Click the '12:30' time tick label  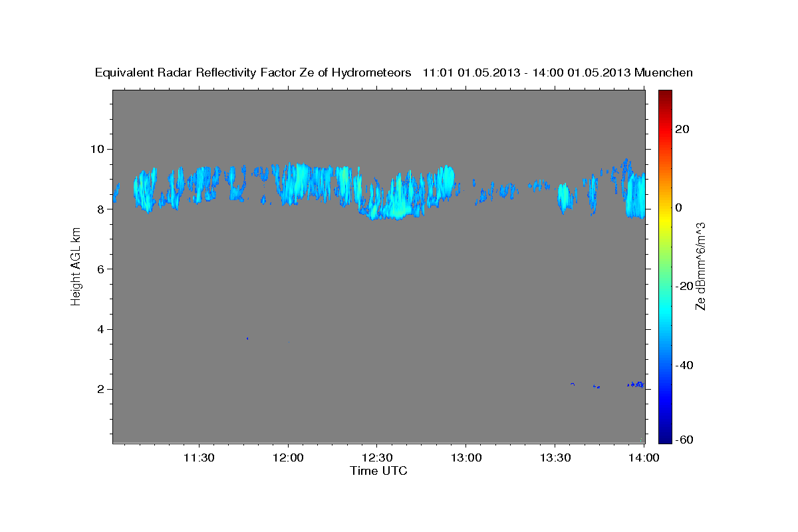pyautogui.click(x=377, y=458)
